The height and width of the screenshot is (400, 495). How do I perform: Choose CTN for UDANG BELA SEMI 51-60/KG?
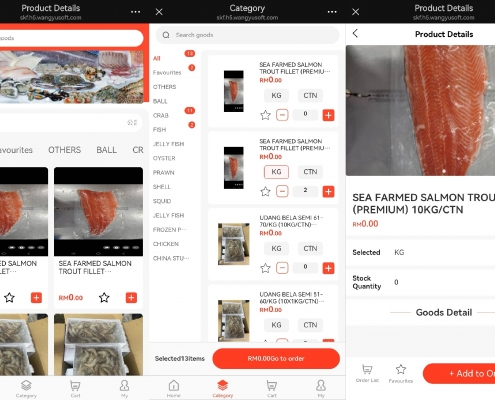point(310,325)
